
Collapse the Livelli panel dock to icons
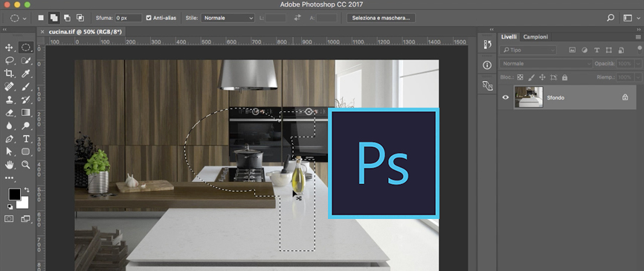pyautogui.click(x=639, y=30)
